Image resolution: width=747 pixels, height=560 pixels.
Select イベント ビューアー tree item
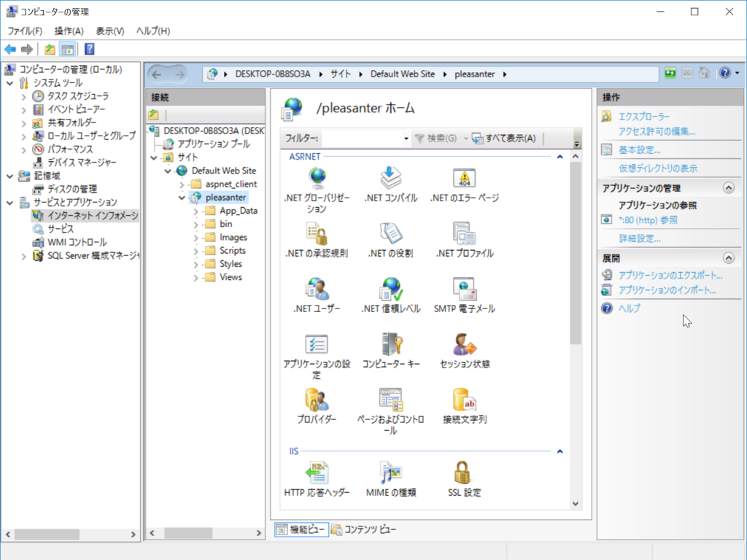pyautogui.click(x=76, y=109)
